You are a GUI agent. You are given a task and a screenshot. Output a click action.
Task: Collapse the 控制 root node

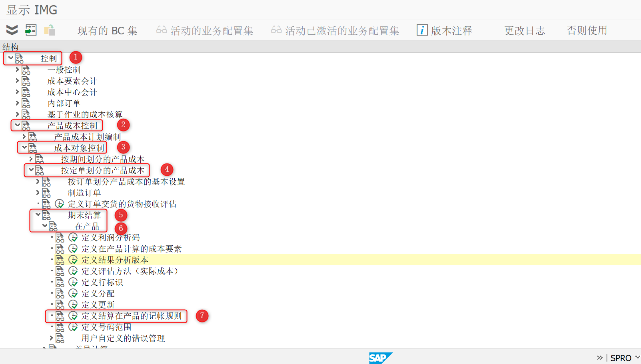click(11, 58)
